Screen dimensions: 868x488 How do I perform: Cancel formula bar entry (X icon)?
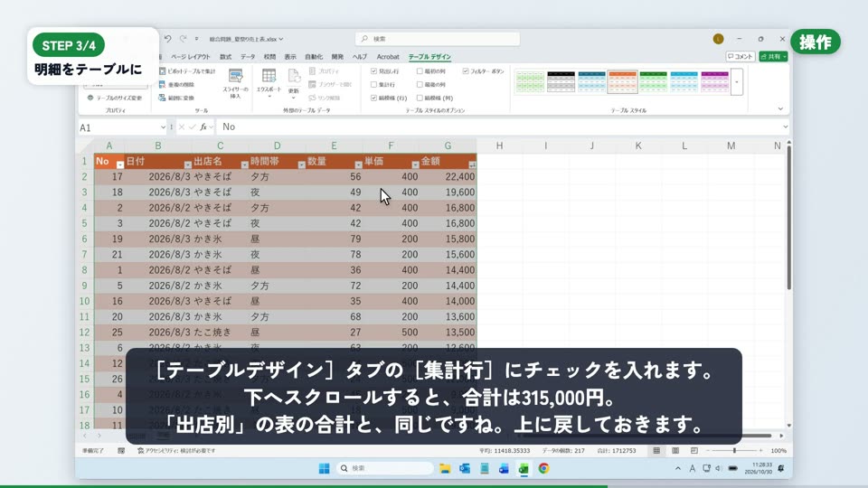click(182, 127)
